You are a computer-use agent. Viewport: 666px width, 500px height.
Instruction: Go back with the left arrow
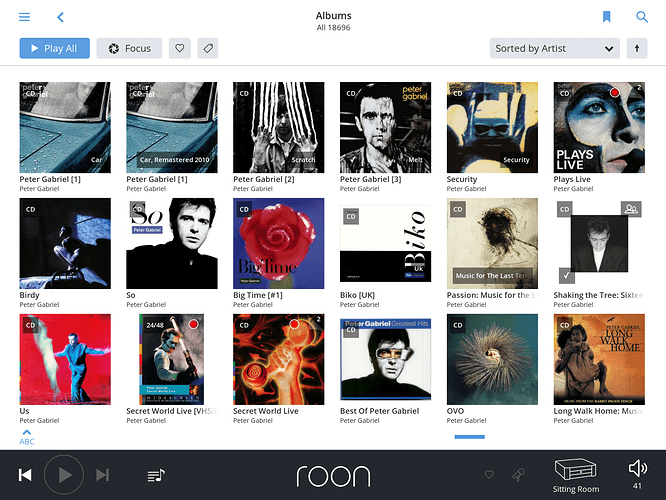tap(60, 17)
